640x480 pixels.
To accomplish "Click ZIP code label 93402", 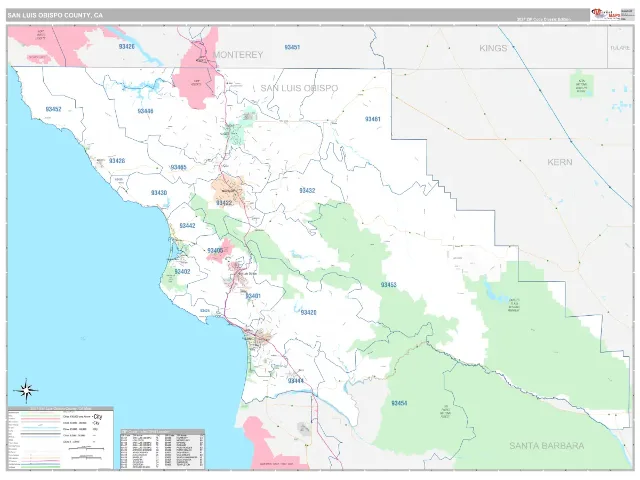I will click(x=182, y=271).
